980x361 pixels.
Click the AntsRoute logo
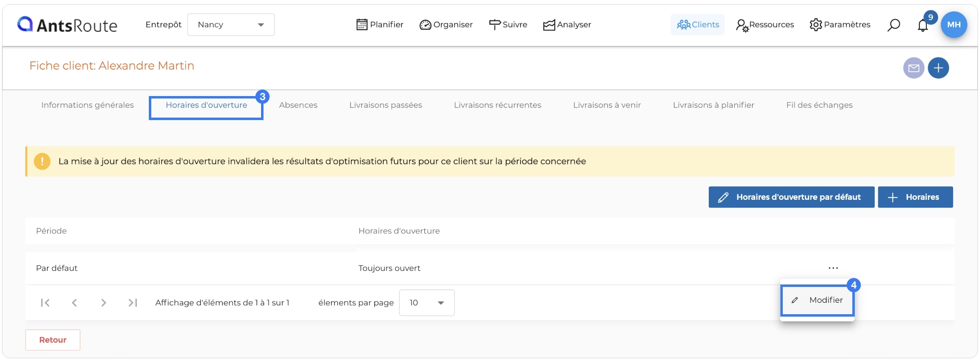click(67, 25)
